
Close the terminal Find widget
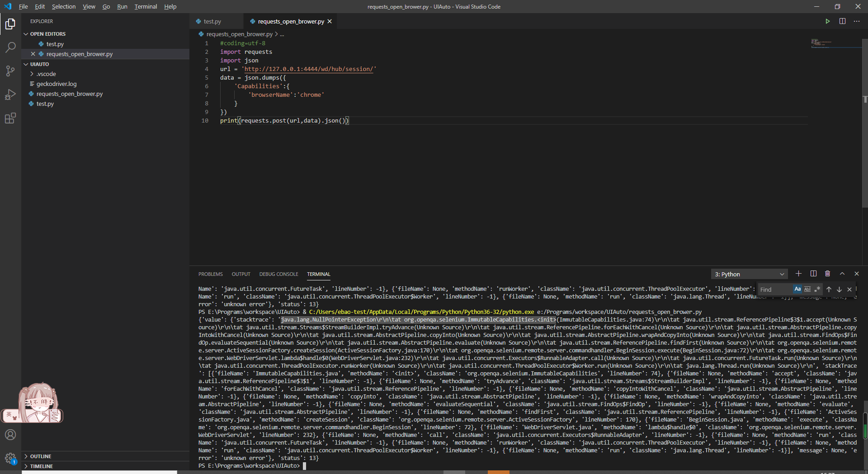[x=849, y=289]
